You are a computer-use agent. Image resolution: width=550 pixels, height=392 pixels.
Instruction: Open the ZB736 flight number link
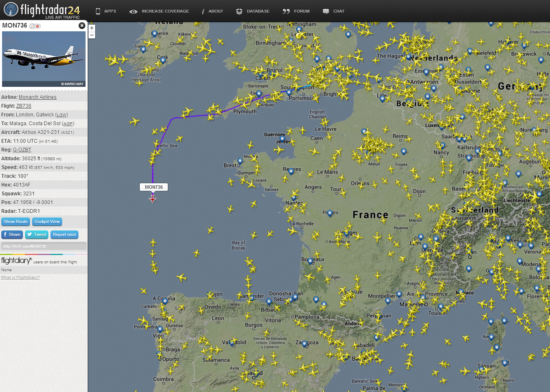[24, 106]
